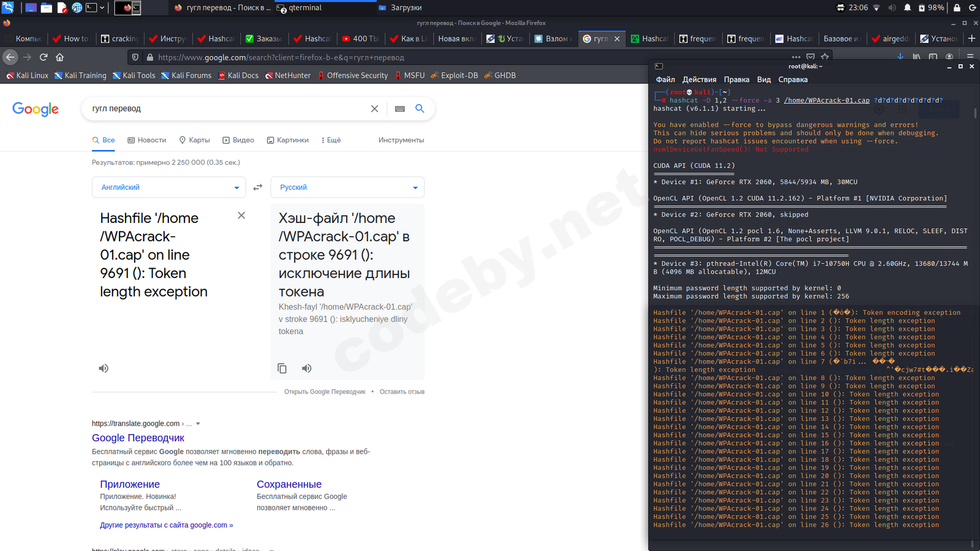Switch to the 'How to' browser tab

[x=72, y=39]
